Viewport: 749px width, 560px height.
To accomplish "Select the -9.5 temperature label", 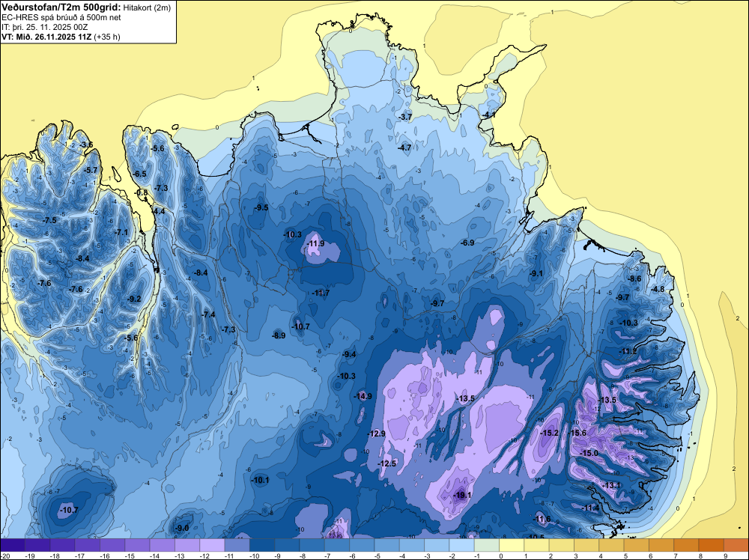I will pyautogui.click(x=261, y=207).
